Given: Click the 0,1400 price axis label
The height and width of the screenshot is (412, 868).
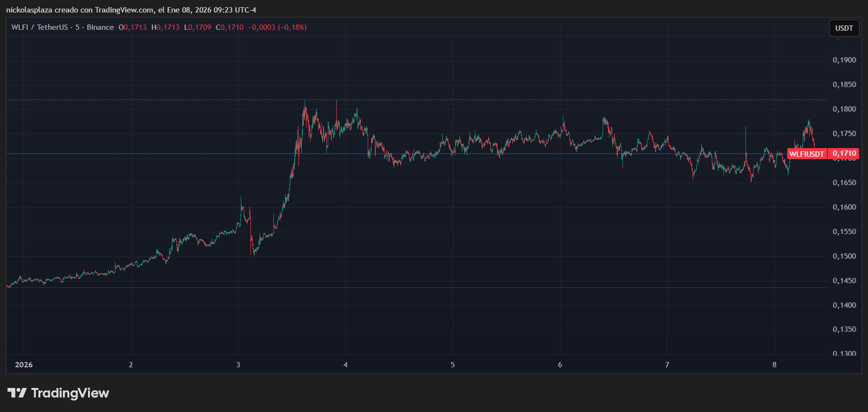Looking at the screenshot, I should pyautogui.click(x=844, y=305).
